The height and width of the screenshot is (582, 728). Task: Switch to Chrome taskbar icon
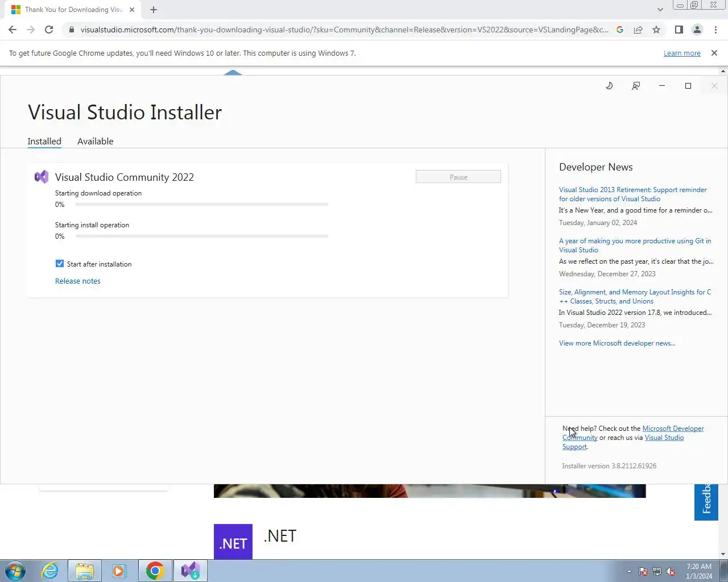155,571
